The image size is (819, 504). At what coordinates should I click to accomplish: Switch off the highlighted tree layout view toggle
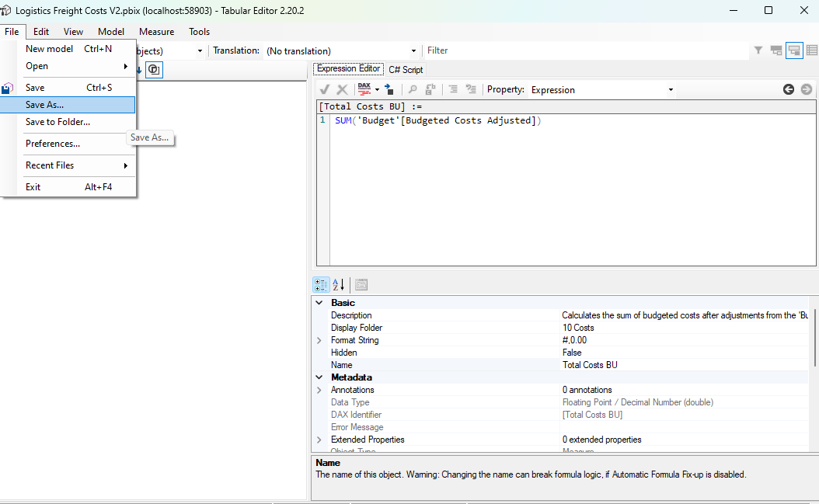(x=794, y=50)
